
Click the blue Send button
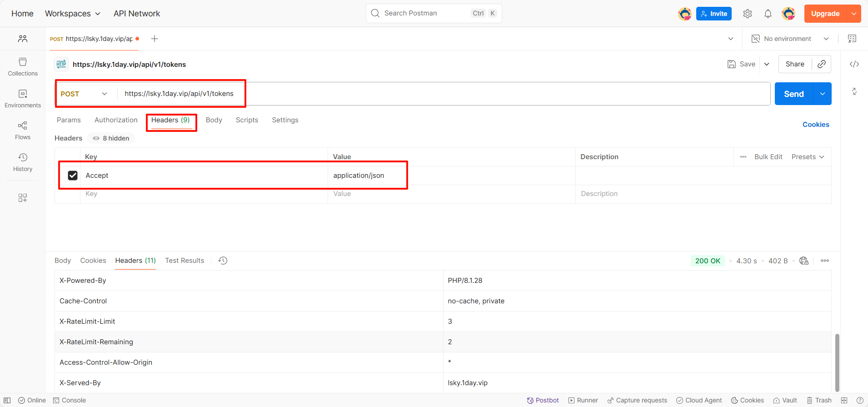tap(793, 94)
